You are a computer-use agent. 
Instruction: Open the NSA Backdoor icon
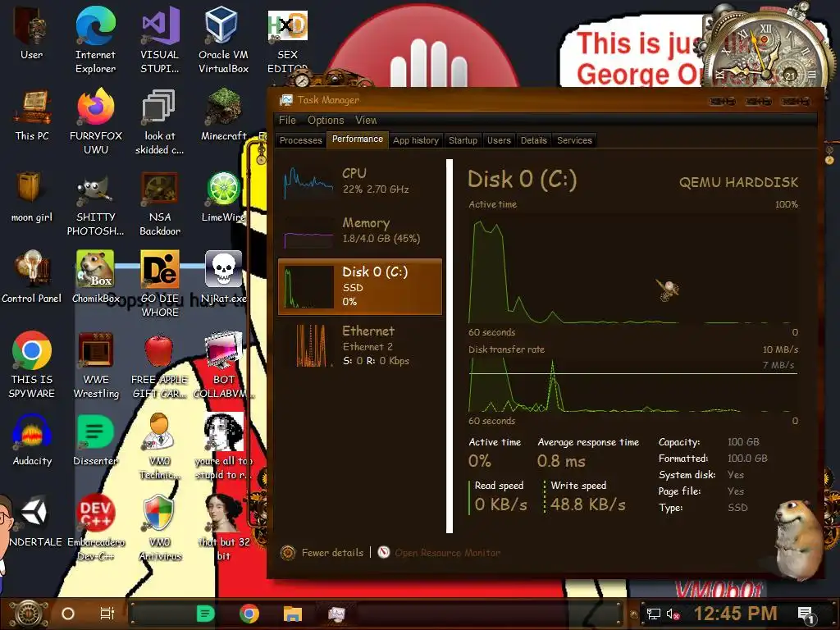(x=160, y=203)
